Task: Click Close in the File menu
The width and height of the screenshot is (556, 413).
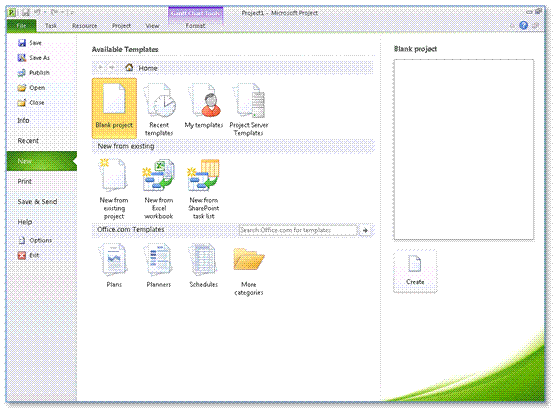Action: 31,103
